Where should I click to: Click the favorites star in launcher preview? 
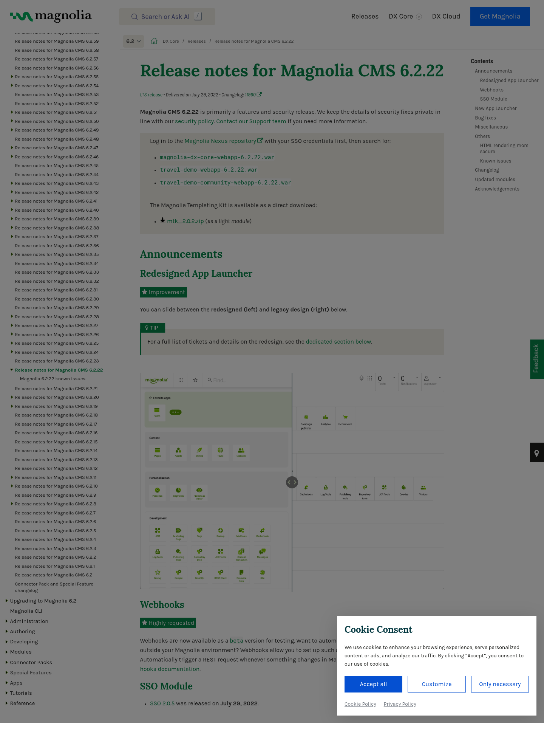195,380
